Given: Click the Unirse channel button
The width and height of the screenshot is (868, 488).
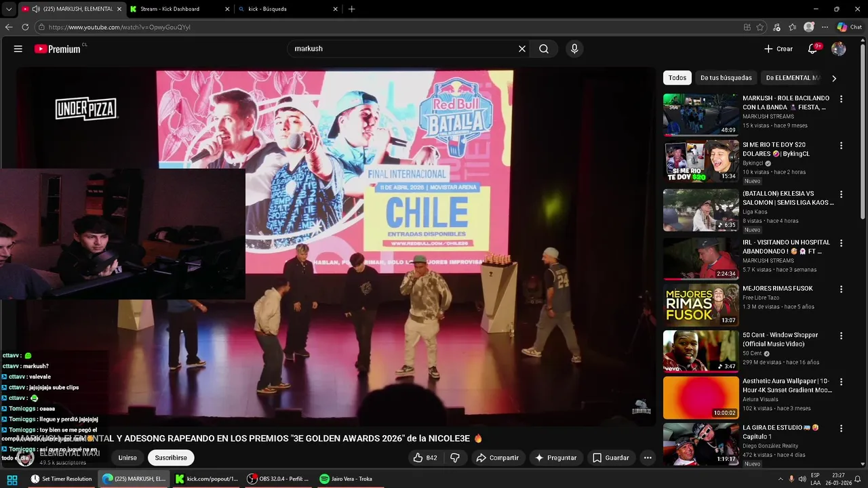Looking at the screenshot, I should [127, 457].
